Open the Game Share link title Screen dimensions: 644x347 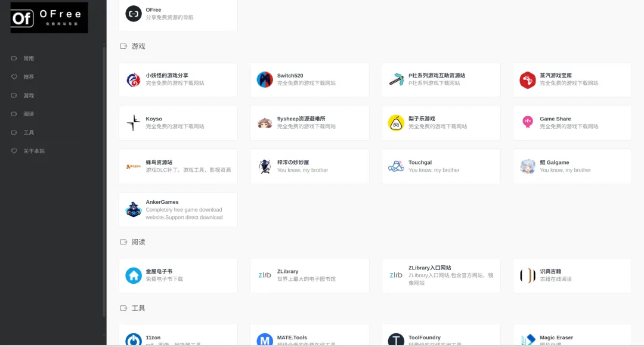[x=555, y=119]
